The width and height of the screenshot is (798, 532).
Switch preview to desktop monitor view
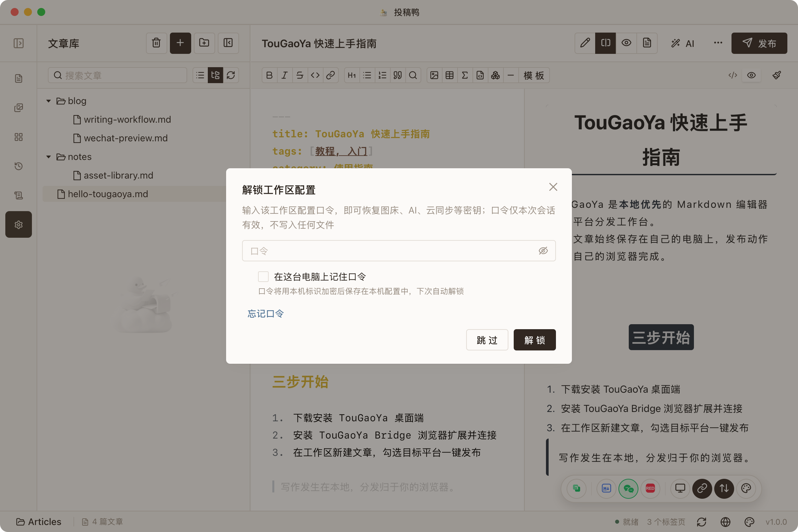tap(680, 488)
